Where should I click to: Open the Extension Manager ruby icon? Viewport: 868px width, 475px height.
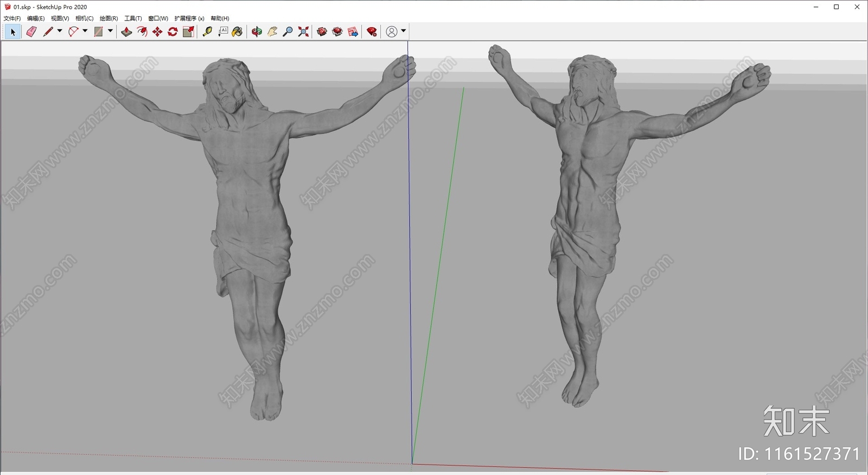[x=372, y=32]
